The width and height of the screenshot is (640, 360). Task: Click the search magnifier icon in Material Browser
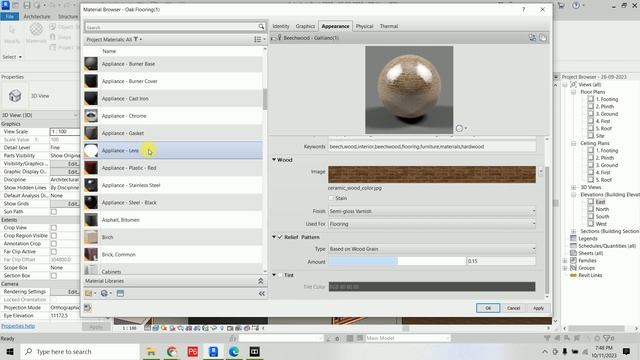click(261, 27)
